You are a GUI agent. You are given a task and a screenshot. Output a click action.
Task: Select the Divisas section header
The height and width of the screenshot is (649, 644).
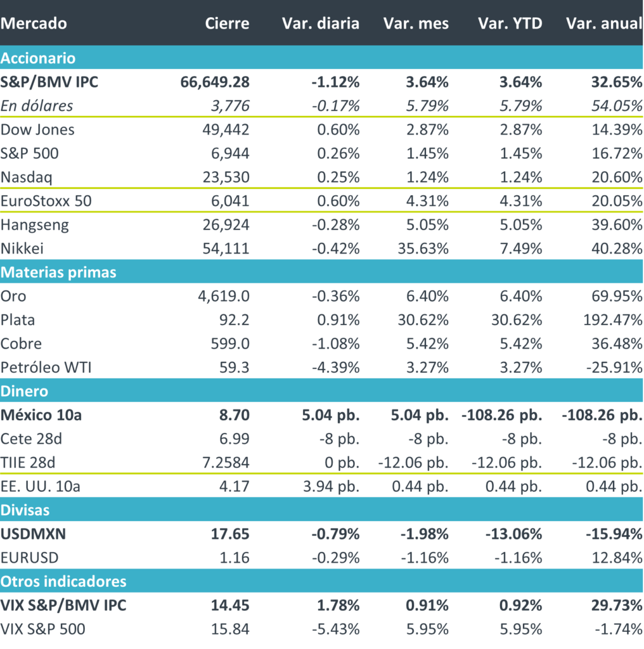pyautogui.click(x=25, y=510)
